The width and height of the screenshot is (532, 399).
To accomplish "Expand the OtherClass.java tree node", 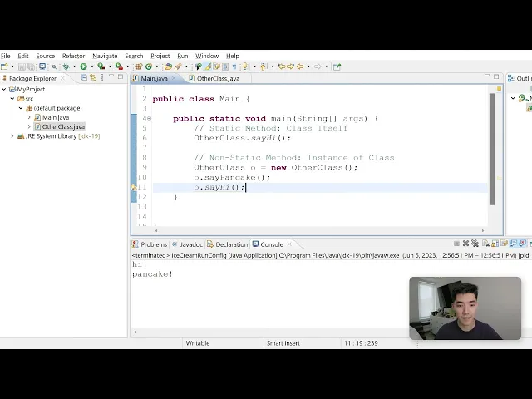I will click(29, 126).
